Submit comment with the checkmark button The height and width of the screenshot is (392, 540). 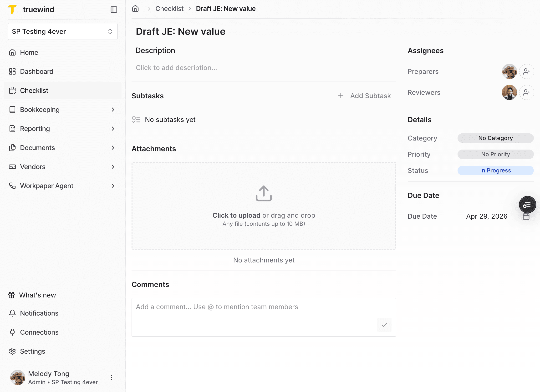384,325
